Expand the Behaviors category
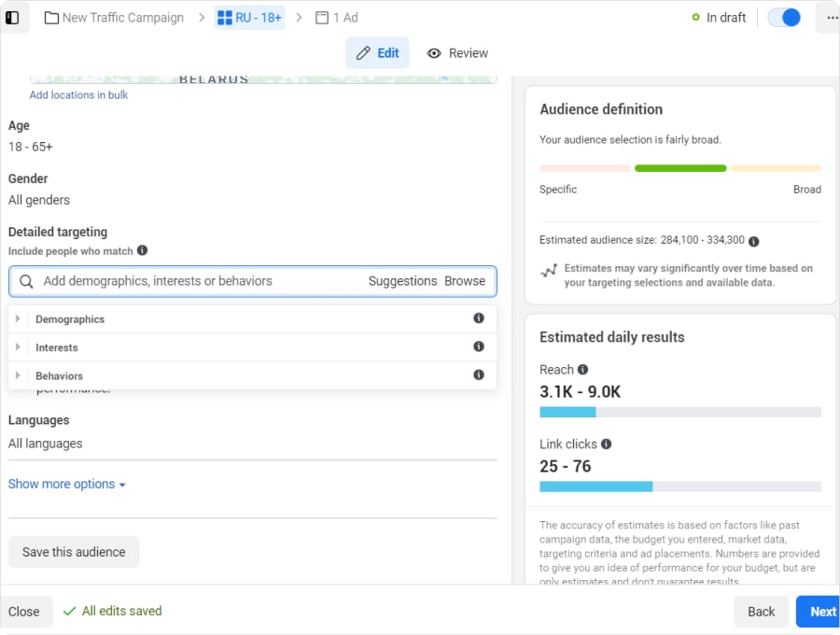 click(x=18, y=375)
